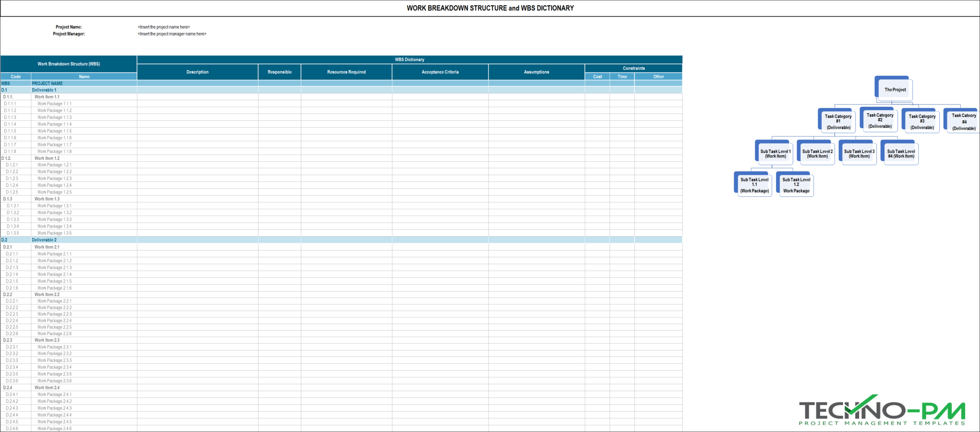Select the Cost constraints subheader
The height and width of the screenshot is (432, 980).
tap(597, 77)
